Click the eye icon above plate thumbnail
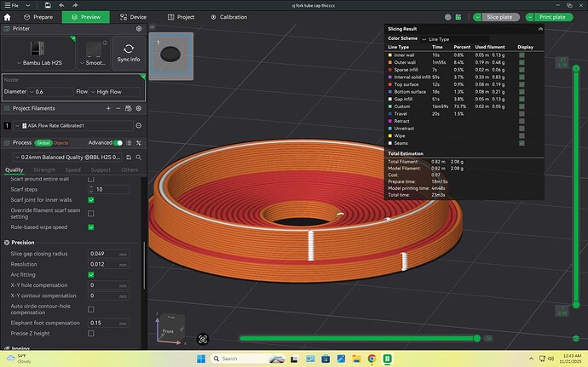 coord(153,27)
